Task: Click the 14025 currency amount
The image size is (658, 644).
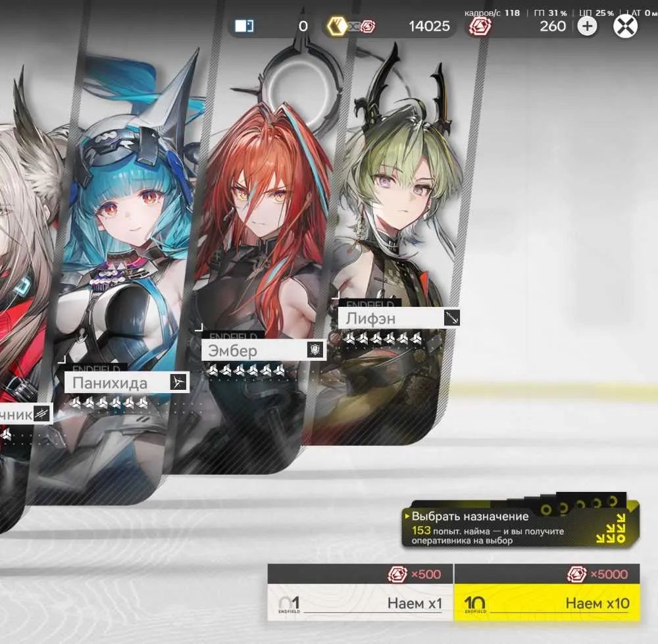Action: click(429, 26)
